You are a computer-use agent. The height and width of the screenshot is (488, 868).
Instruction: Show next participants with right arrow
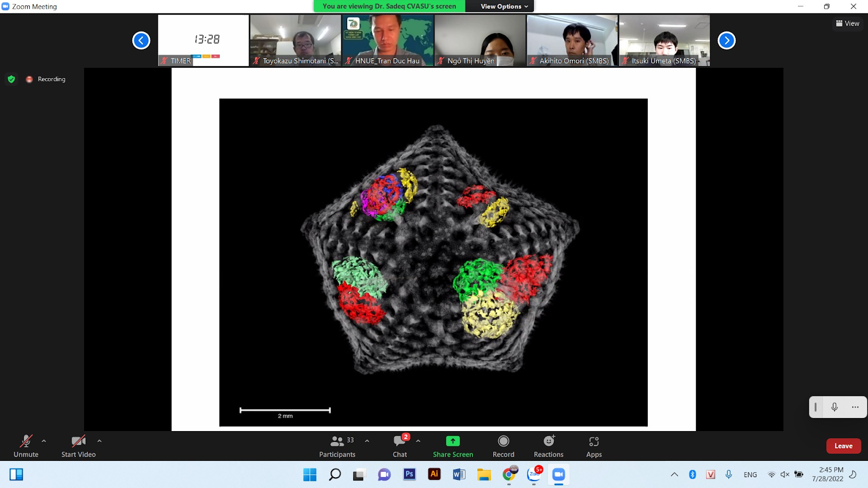[726, 41]
